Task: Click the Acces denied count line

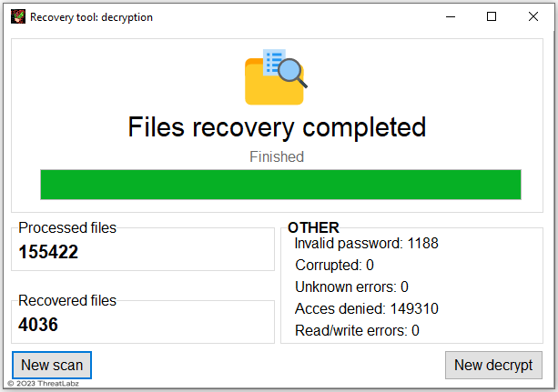Action: point(367,308)
